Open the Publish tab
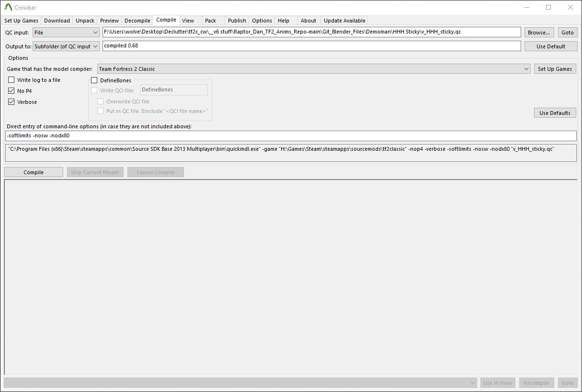 point(237,21)
